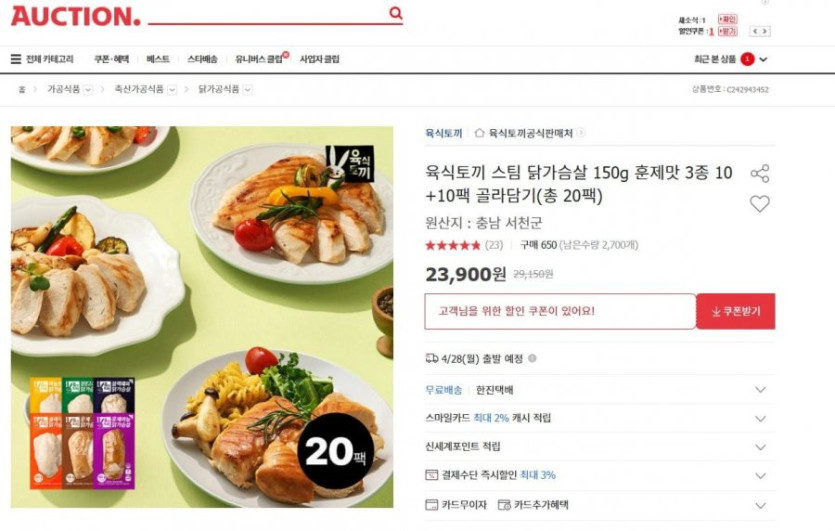The height and width of the screenshot is (531, 835).
Task: Open the 육식토끼 brand link
Action: coord(444,133)
